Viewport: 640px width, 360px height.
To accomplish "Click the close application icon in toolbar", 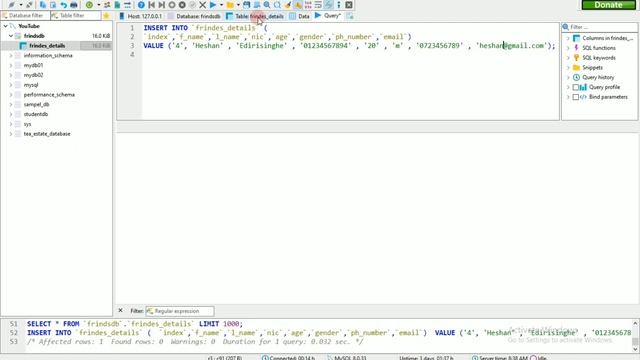I will (349, 5).
